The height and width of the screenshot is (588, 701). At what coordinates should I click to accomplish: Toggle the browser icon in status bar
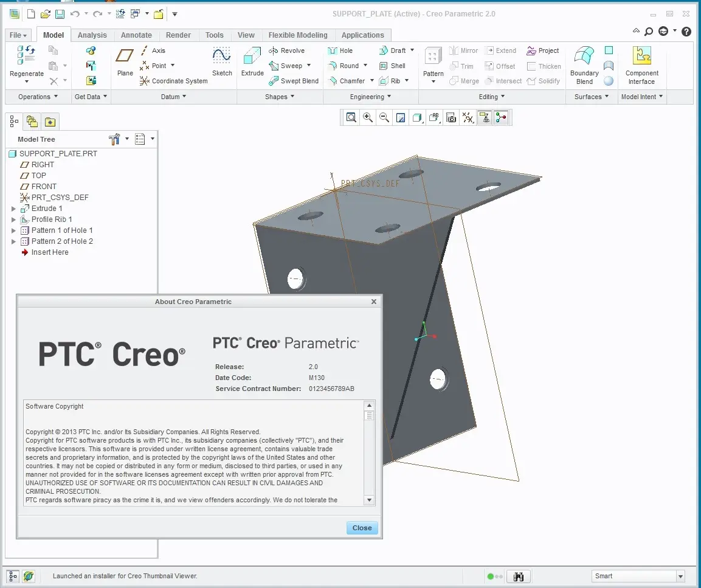(x=29, y=576)
